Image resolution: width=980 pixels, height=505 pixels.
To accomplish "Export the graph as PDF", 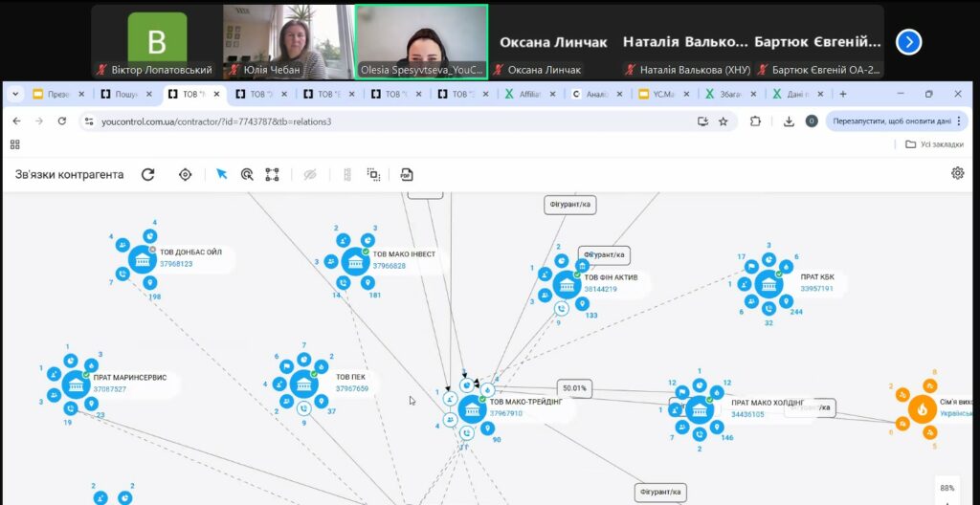I will pyautogui.click(x=407, y=174).
